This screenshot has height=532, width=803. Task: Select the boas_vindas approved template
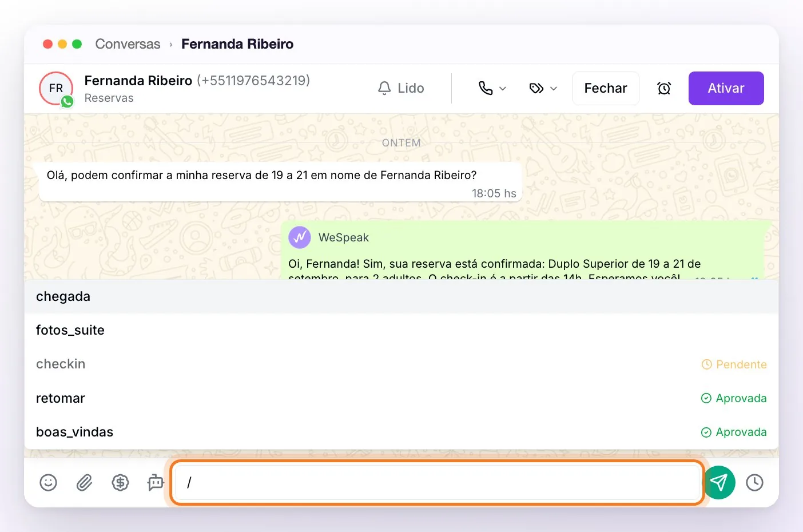pyautogui.click(x=401, y=432)
